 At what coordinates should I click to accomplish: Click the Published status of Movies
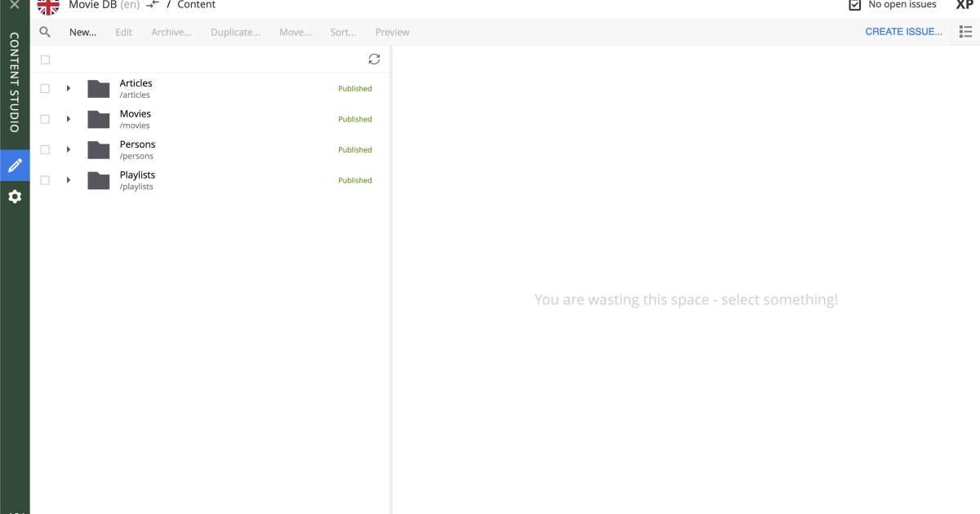pos(354,118)
